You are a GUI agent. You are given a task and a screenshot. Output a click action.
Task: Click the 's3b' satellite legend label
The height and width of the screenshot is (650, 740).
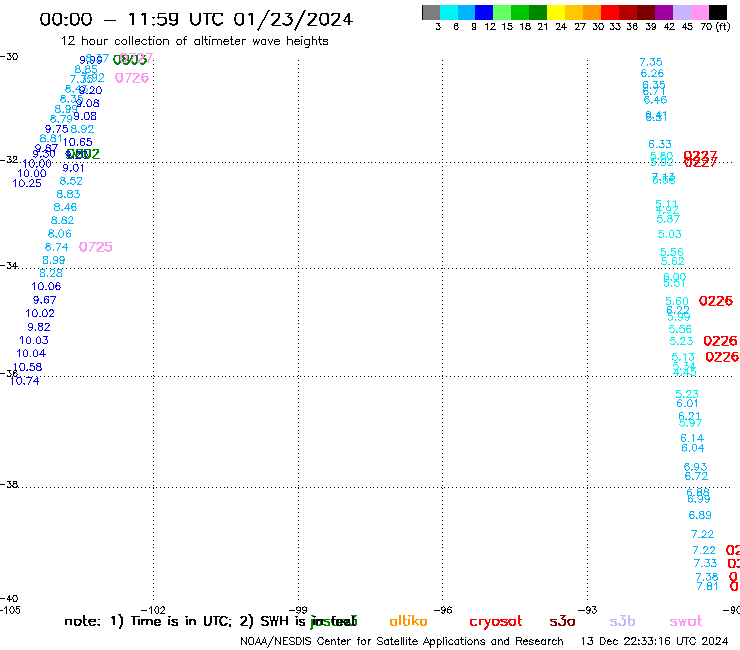(x=622, y=621)
